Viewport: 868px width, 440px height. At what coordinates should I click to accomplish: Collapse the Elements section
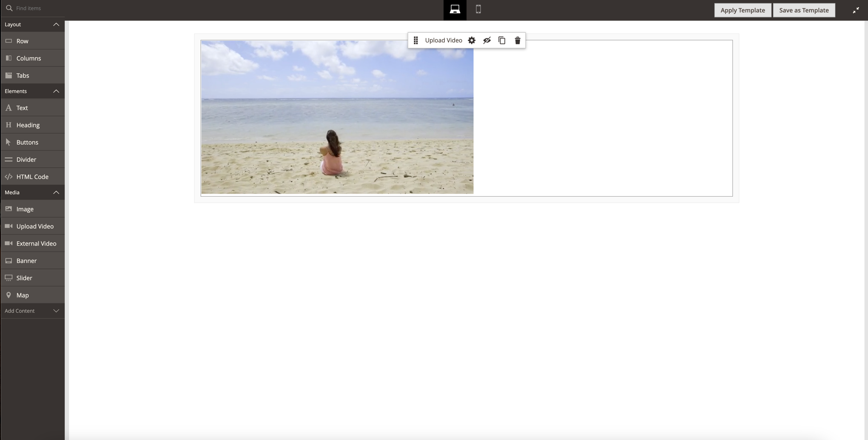pyautogui.click(x=56, y=91)
